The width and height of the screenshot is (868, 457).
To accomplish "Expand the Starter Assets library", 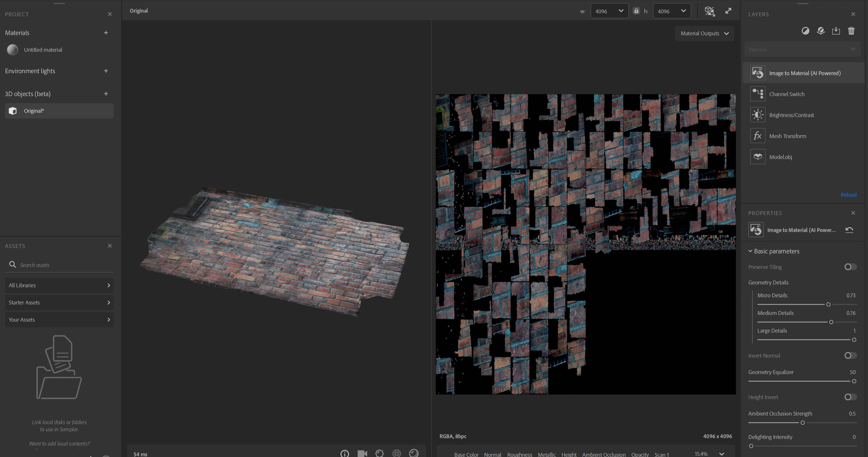I will coord(59,302).
